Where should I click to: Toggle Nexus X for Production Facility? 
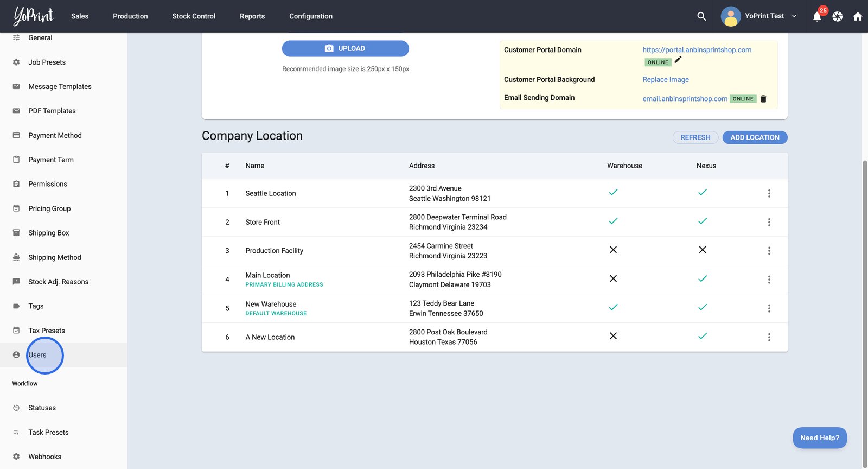[x=703, y=250]
